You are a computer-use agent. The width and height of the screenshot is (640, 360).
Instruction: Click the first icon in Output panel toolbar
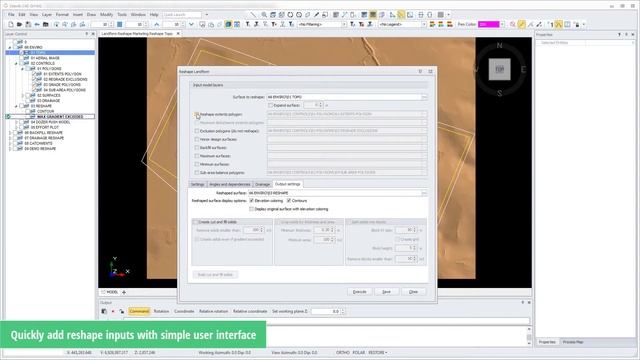click(104, 311)
